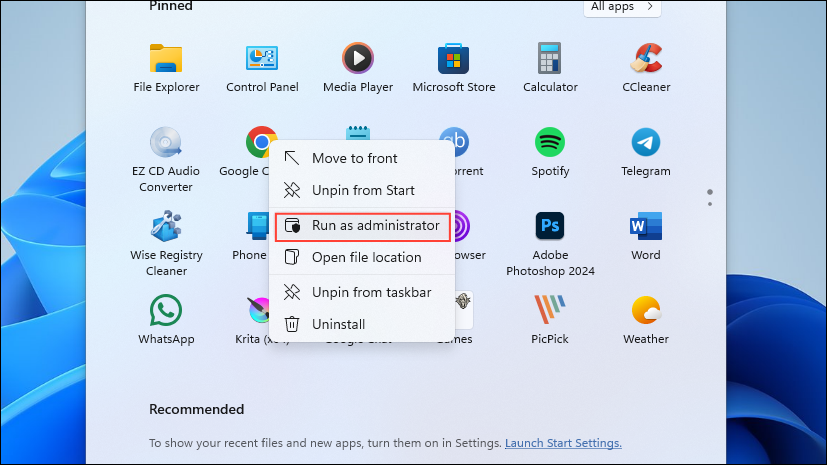827x465 pixels.
Task: Click the Recommended section heading
Action: coord(196,409)
